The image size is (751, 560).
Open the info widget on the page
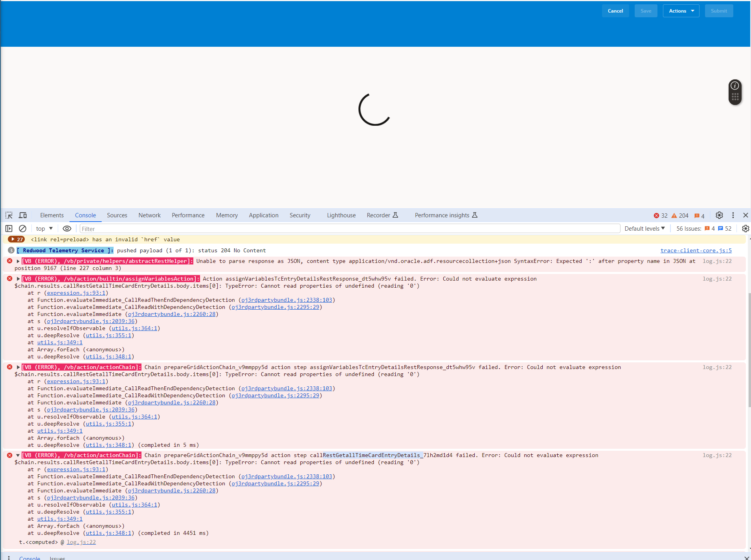735,84
